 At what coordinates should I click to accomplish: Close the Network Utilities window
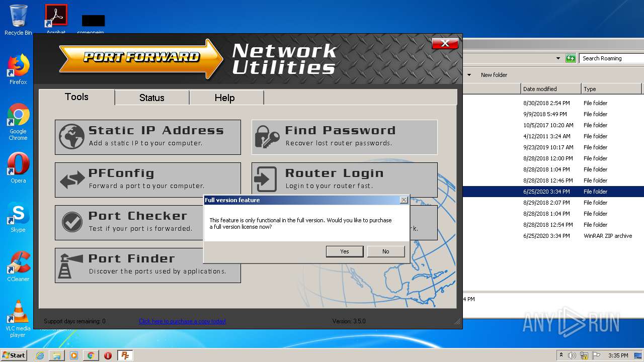(x=445, y=43)
